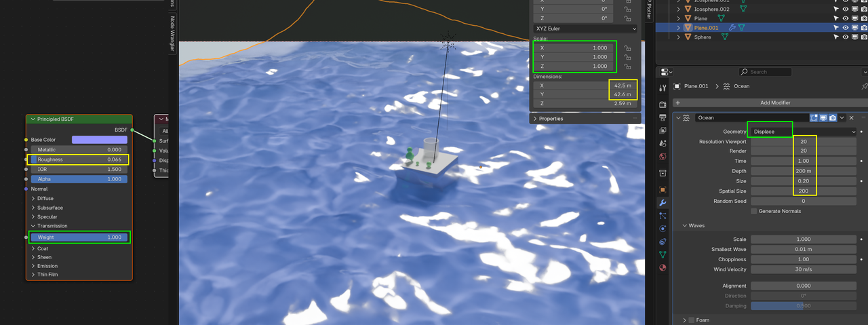868x325 pixels.
Task: Expand the Sphere outliner row
Action: [x=678, y=37]
